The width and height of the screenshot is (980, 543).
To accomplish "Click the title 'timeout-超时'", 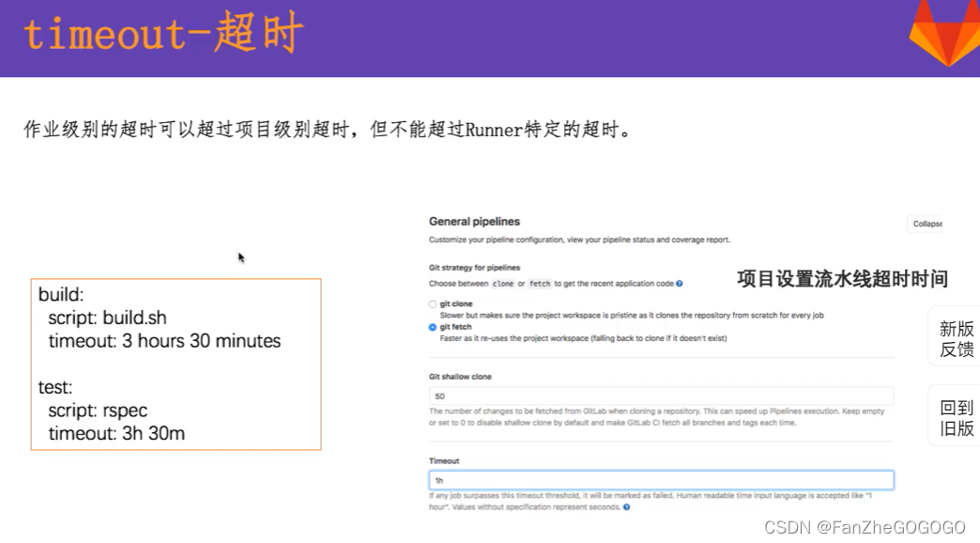I will pyautogui.click(x=163, y=33).
